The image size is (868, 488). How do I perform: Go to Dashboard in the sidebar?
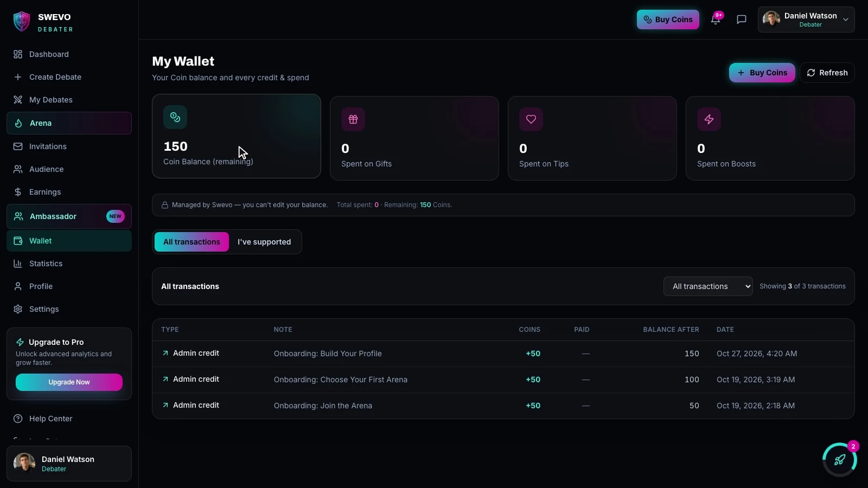tap(69, 54)
